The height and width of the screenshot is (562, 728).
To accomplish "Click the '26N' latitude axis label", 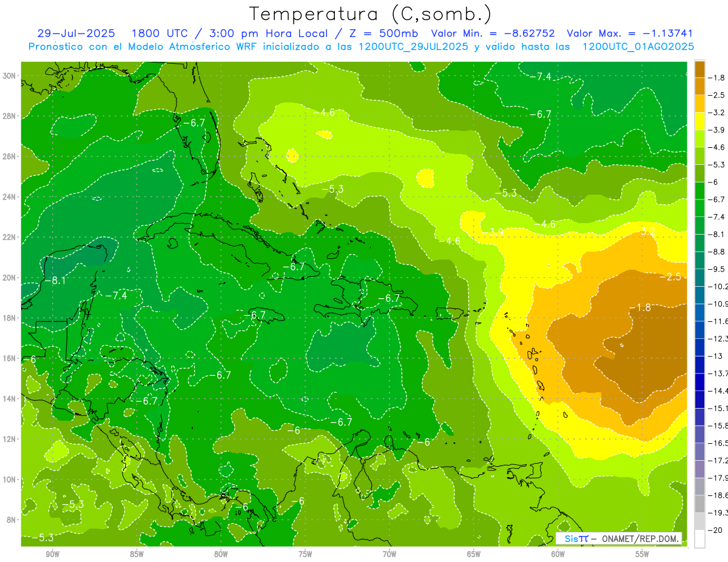I will coord(10,156).
